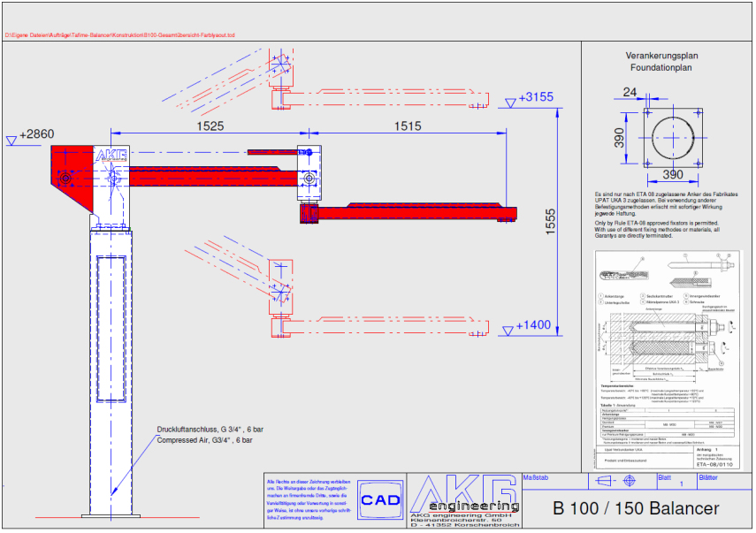Click the CAD logo box
This screenshot has width=756, height=533.
pyautogui.click(x=382, y=500)
